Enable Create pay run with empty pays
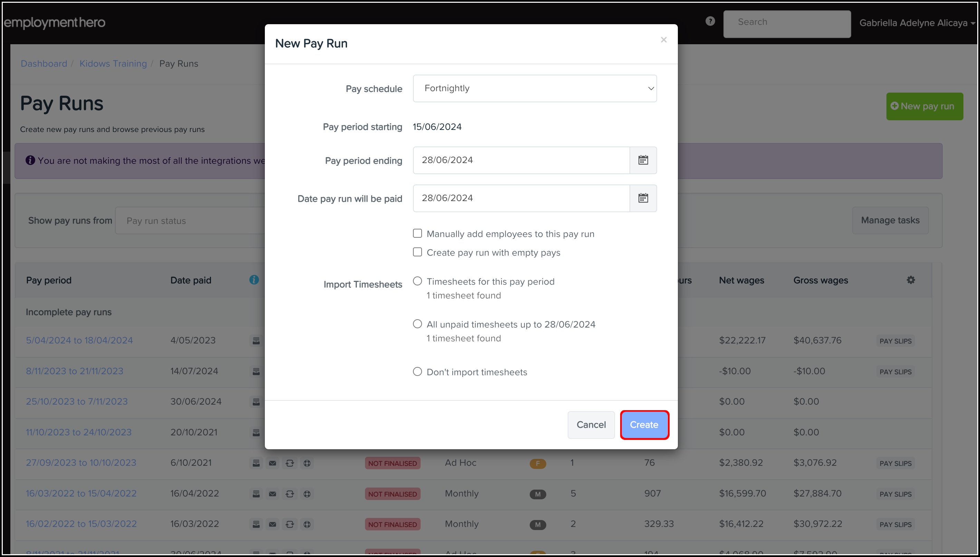 pos(417,252)
